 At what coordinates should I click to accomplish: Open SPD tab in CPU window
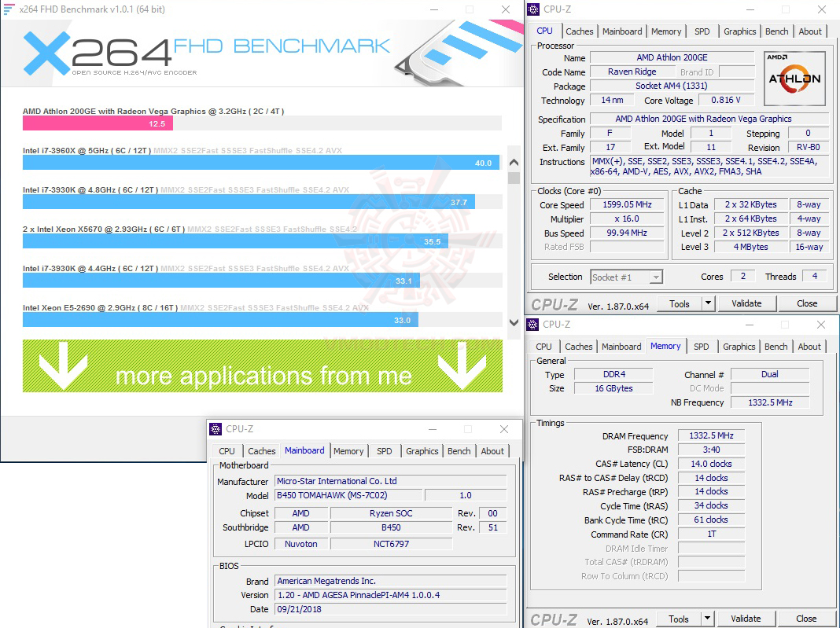coord(702,31)
